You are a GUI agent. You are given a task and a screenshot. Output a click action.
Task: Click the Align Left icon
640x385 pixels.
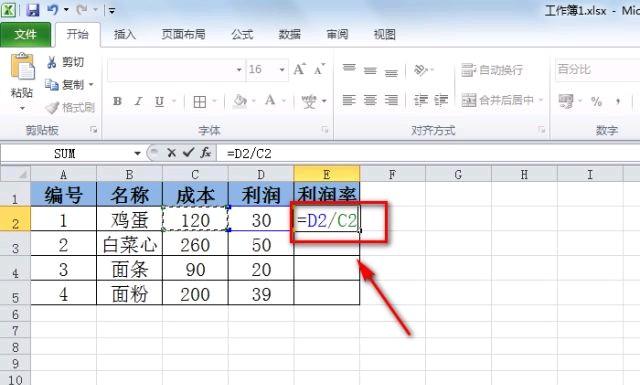click(x=349, y=100)
